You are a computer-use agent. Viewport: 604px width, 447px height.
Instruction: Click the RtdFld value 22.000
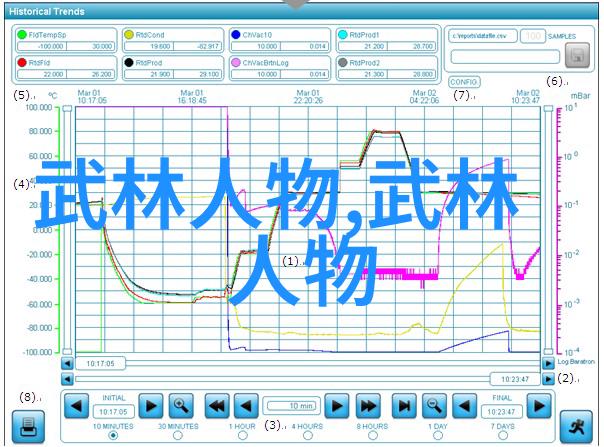[42, 74]
